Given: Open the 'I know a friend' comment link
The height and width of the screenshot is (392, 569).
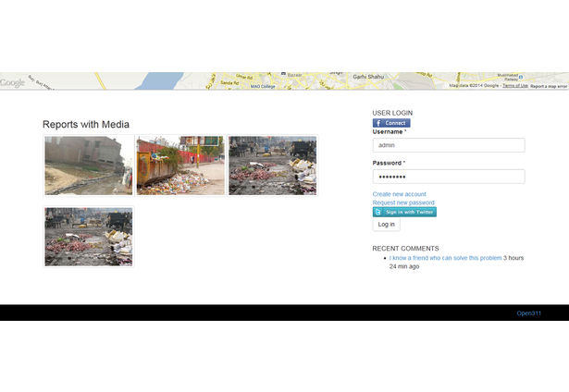Looking at the screenshot, I should pyautogui.click(x=445, y=258).
